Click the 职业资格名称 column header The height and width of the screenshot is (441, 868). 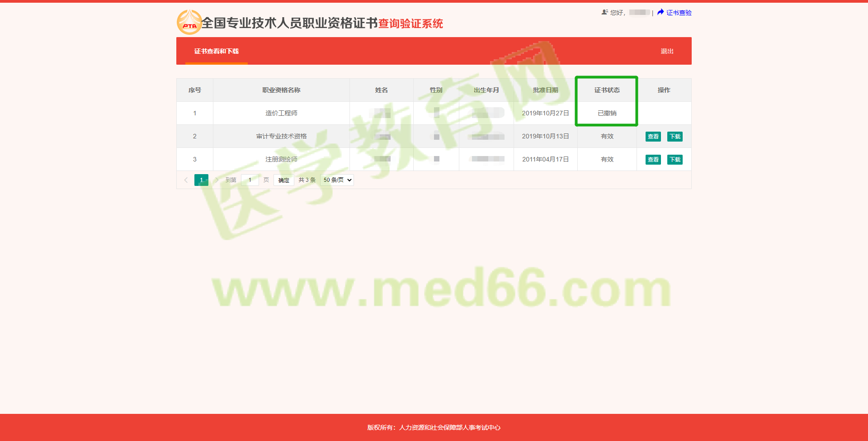click(281, 90)
